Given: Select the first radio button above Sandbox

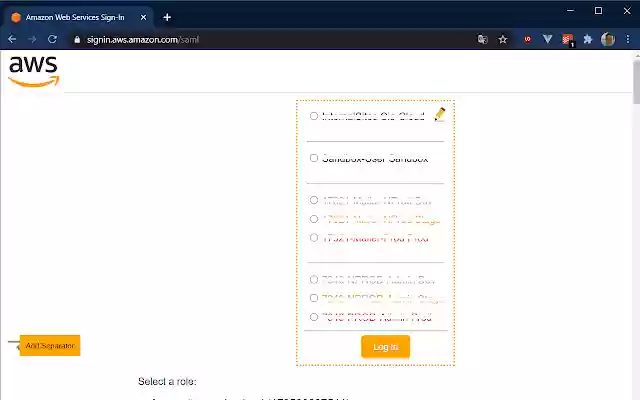Looking at the screenshot, I should [313, 116].
